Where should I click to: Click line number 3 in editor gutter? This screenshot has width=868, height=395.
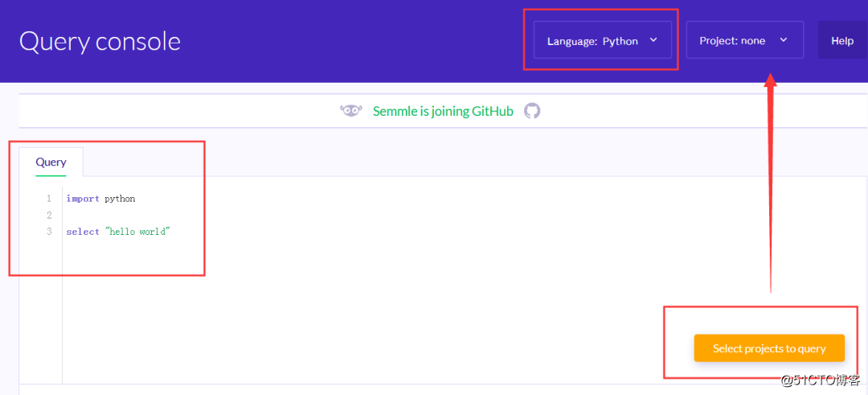[x=49, y=232]
